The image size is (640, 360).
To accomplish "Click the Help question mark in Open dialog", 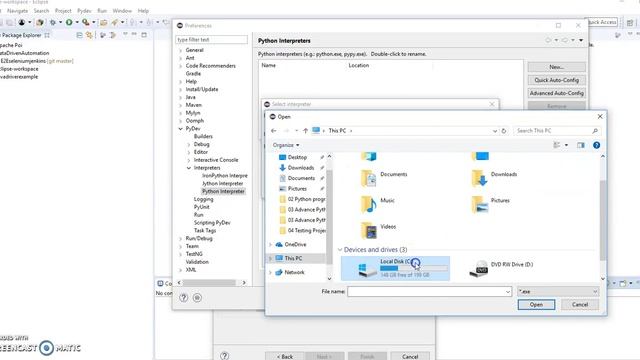I will 596,145.
